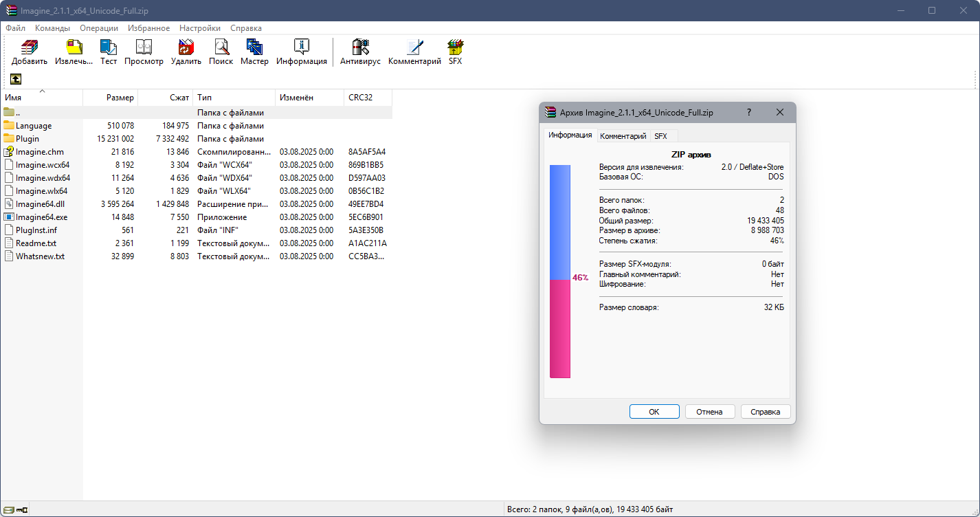This screenshot has width=980, height=517.
Task: Select the Language folder icon
Action: tap(9, 125)
